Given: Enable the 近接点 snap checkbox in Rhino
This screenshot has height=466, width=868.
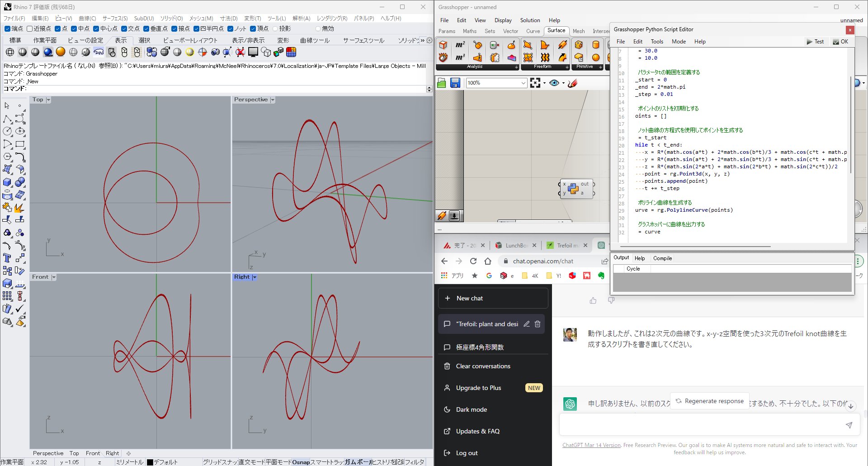Looking at the screenshot, I should tap(29, 28).
